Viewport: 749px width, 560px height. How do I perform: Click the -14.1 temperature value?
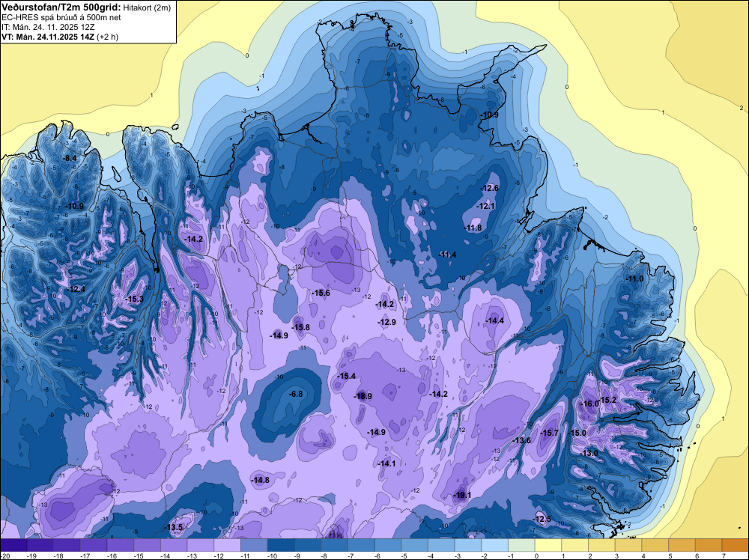point(386,463)
